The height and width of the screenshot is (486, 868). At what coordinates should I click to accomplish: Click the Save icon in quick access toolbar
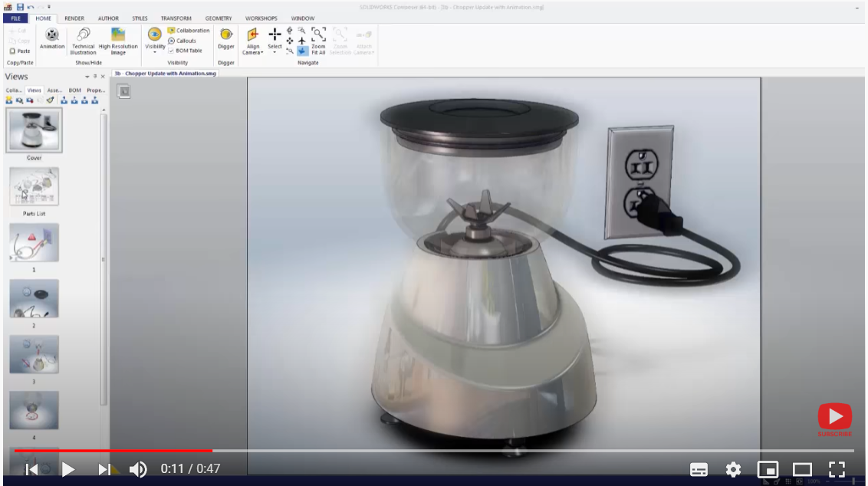coord(20,7)
